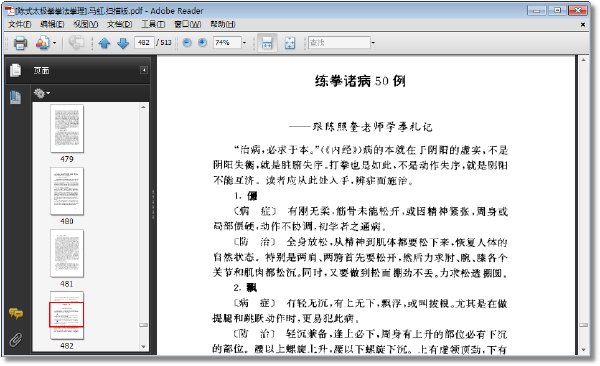Click the thumbnail panel scrollbar handle
Screen dimensions: 600x366
tap(143, 325)
